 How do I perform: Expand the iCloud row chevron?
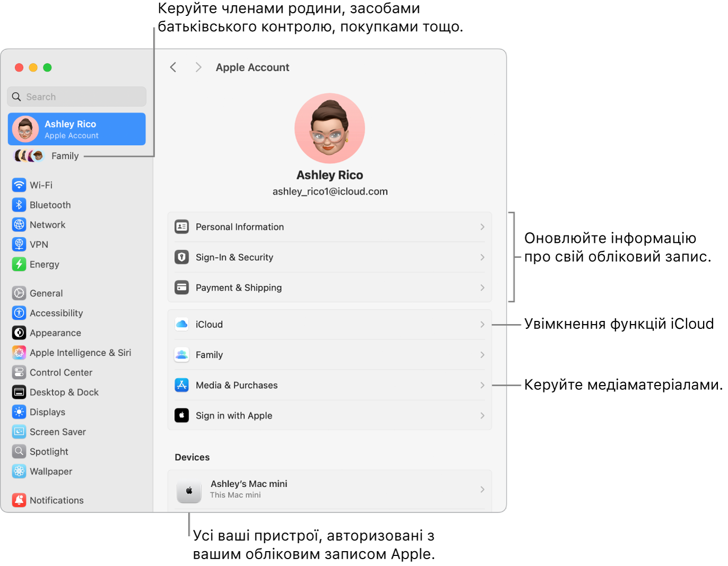482,324
